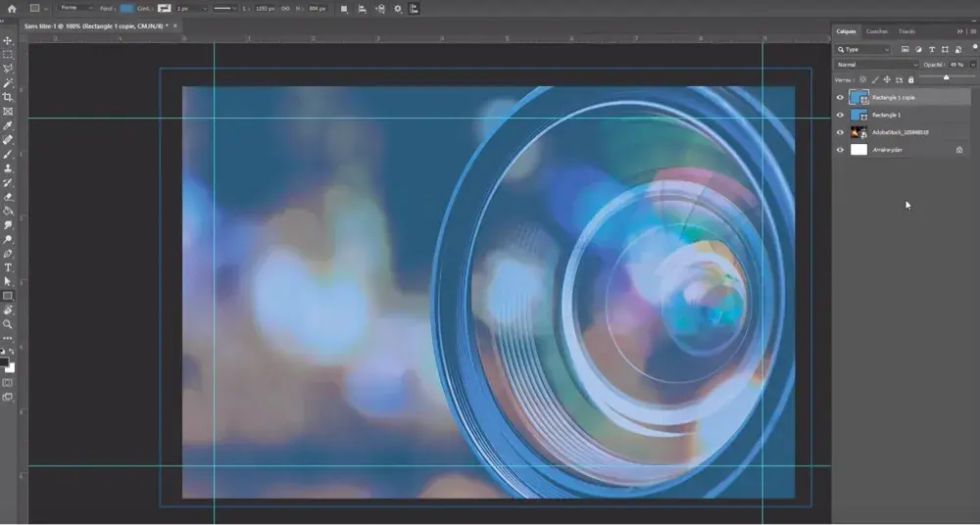Toggle smart object layer filter icon

pos(958,49)
